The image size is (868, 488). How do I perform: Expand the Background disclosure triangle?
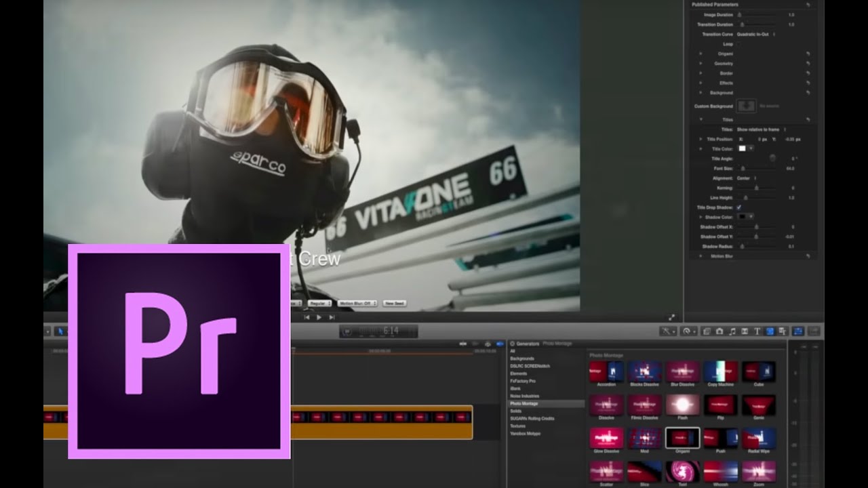pos(701,92)
